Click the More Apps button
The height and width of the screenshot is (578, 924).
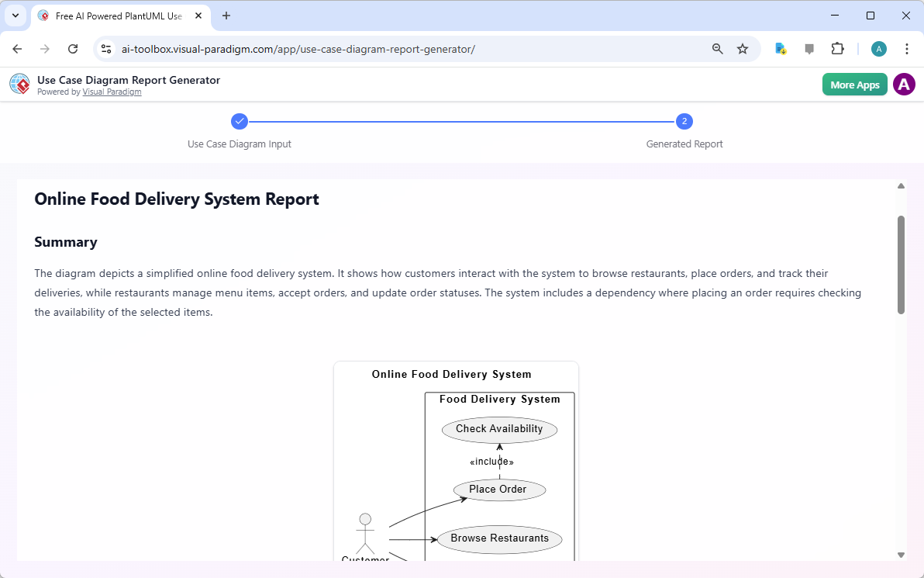(x=854, y=84)
